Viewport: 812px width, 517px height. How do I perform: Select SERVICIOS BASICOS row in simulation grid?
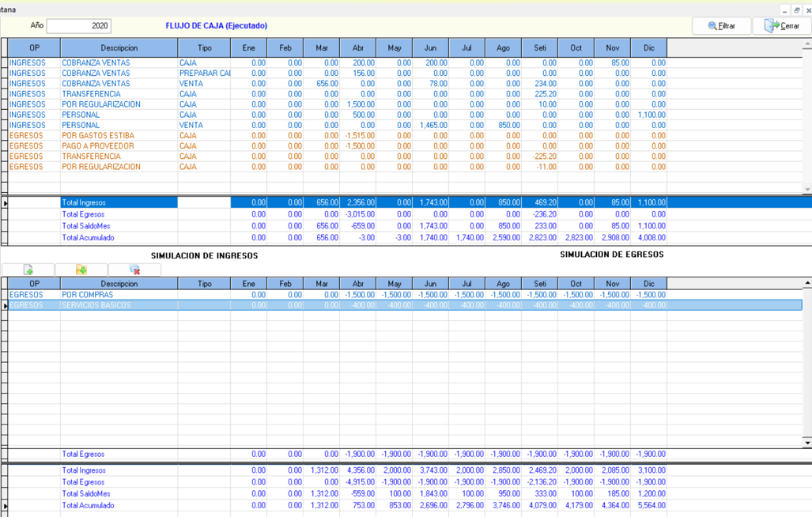pyautogui.click(x=405, y=305)
